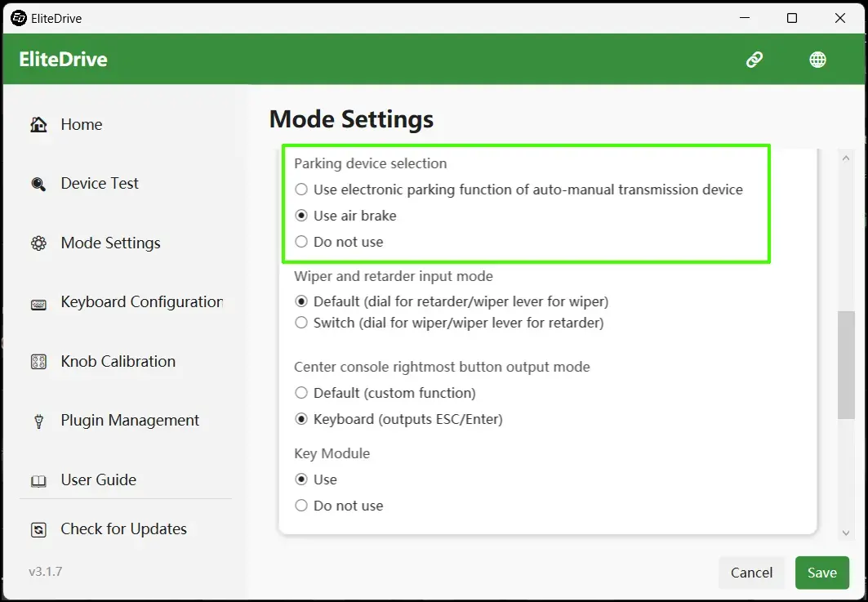Click the EliteDrive header title
Viewport: 868px width, 602px height.
click(x=63, y=60)
